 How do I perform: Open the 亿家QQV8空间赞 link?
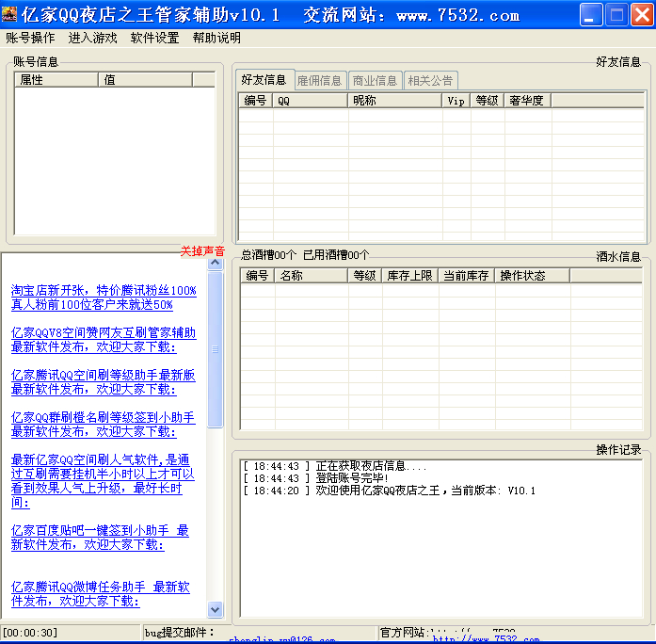tap(104, 340)
